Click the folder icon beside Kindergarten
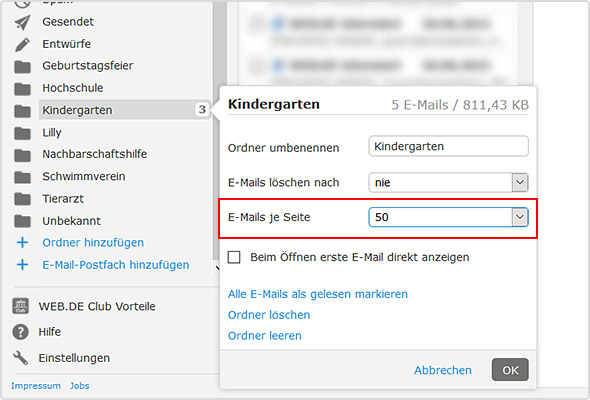The width and height of the screenshot is (590, 400). 22,111
